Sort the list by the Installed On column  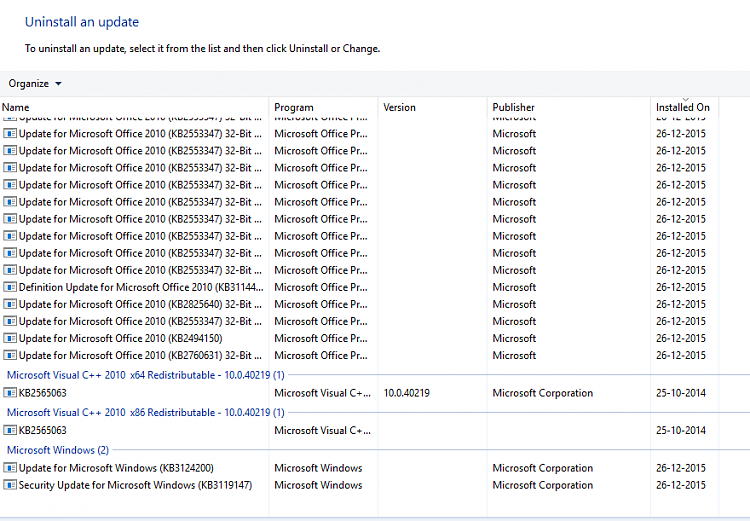[684, 107]
